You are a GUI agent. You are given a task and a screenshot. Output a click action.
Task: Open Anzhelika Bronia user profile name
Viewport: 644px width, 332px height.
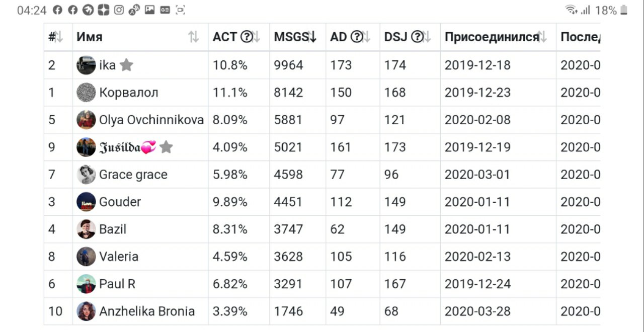pyautogui.click(x=147, y=311)
